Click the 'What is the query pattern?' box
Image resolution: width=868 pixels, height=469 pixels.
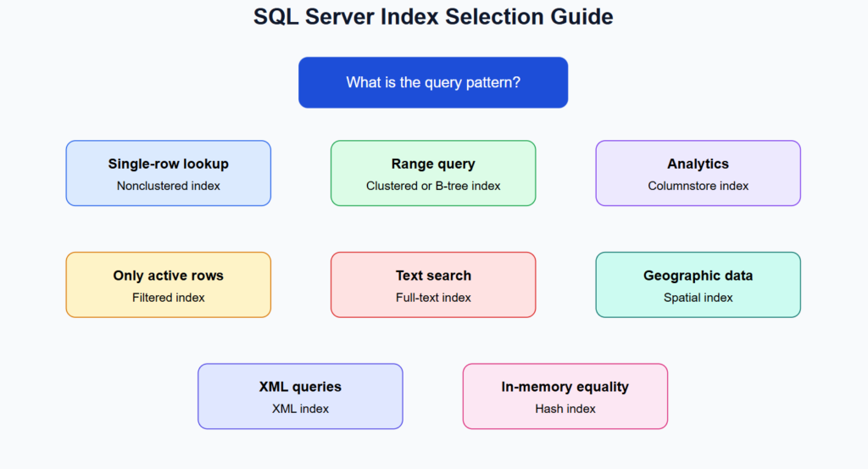coord(433,82)
